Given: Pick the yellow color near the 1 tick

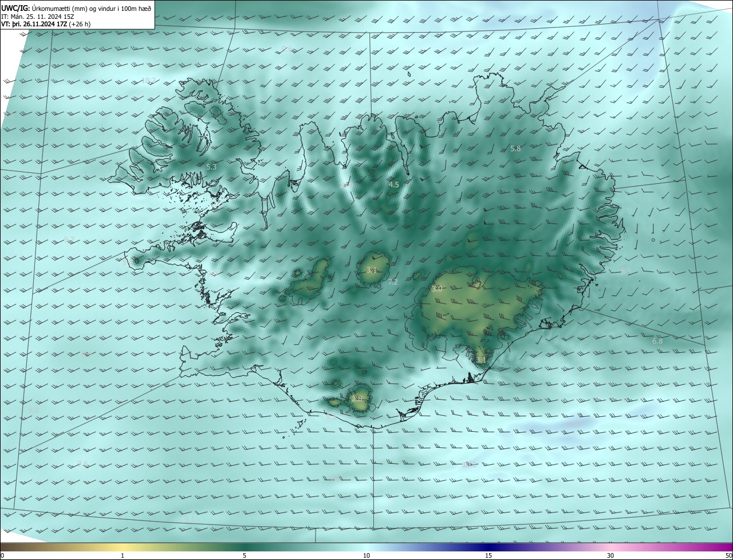Looking at the screenshot, I should point(123,547).
